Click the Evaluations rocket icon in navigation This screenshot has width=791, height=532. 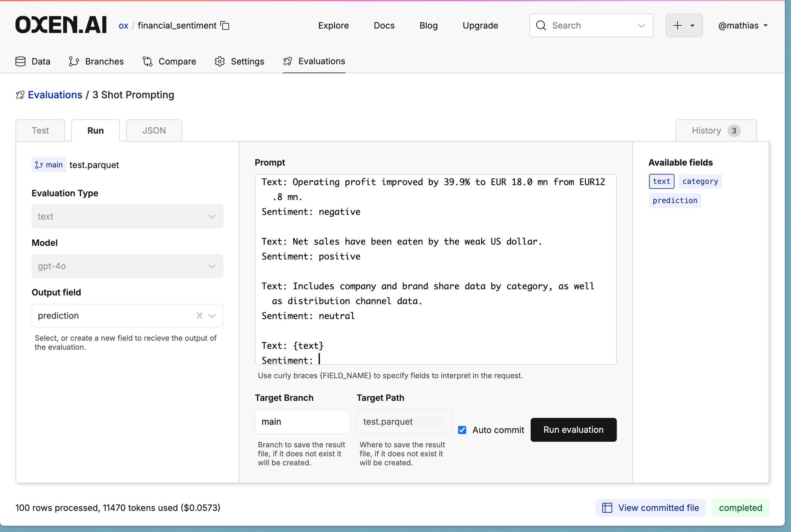(288, 61)
